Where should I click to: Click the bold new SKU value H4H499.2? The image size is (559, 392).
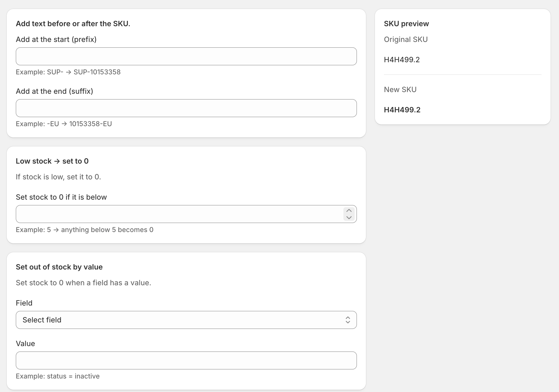402,110
